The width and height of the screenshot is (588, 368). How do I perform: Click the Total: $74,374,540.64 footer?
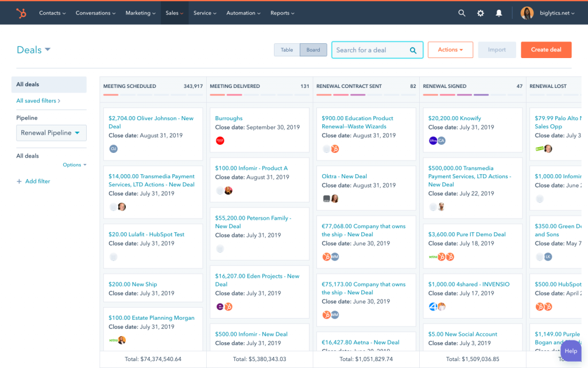[x=153, y=359]
